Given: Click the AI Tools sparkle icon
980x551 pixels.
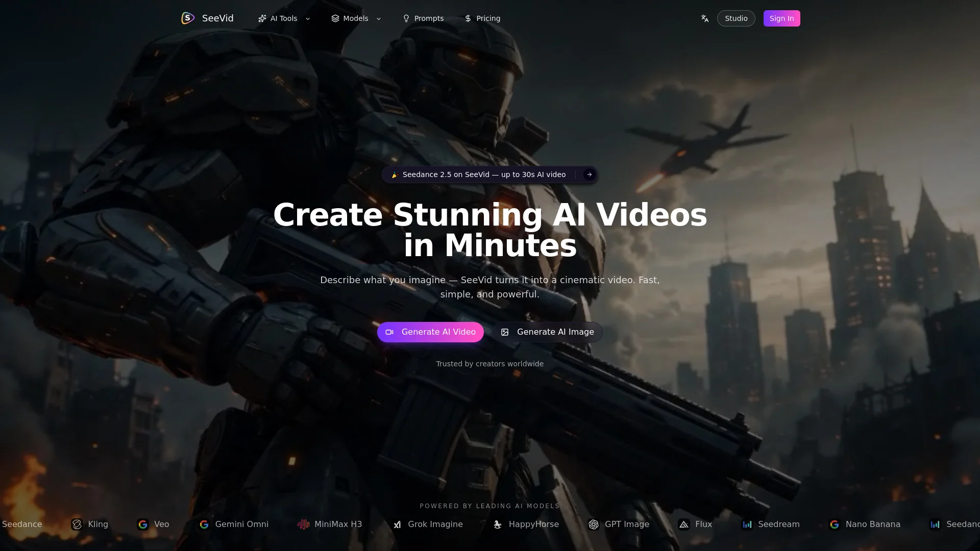Looking at the screenshot, I should (262, 18).
